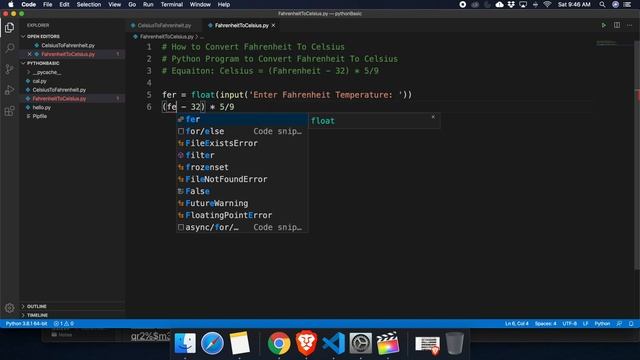640x360 pixels.
Task: Select the Python 3.8.1 64-bit interpreter
Action: click(x=27, y=324)
